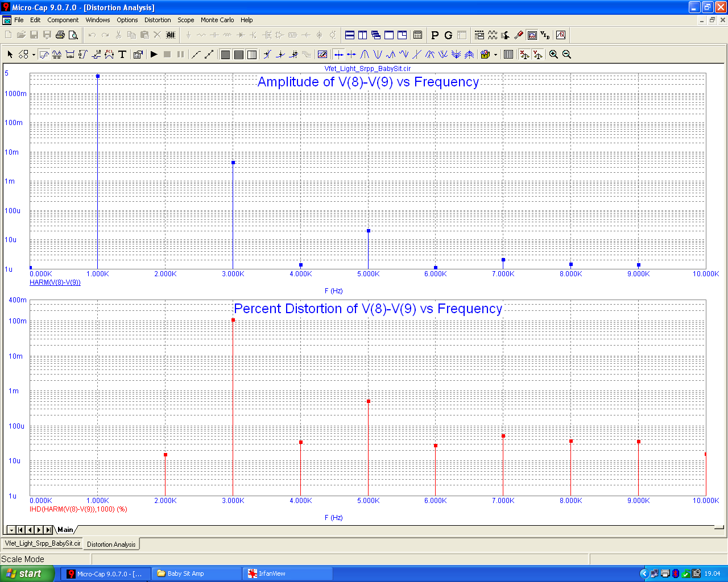Click the Global High cursor icon
The height and width of the screenshot is (582, 728).
click(430, 55)
